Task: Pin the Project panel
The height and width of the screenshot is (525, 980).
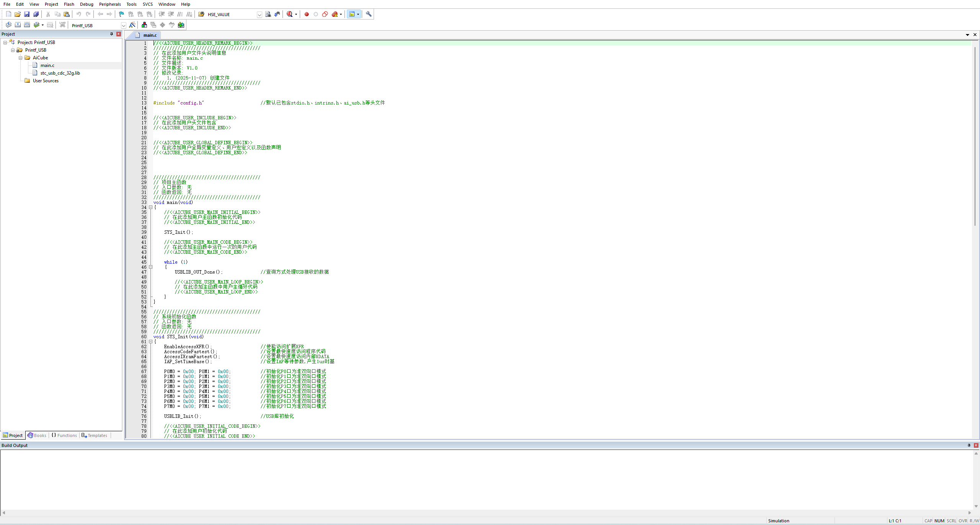Action: tap(111, 34)
